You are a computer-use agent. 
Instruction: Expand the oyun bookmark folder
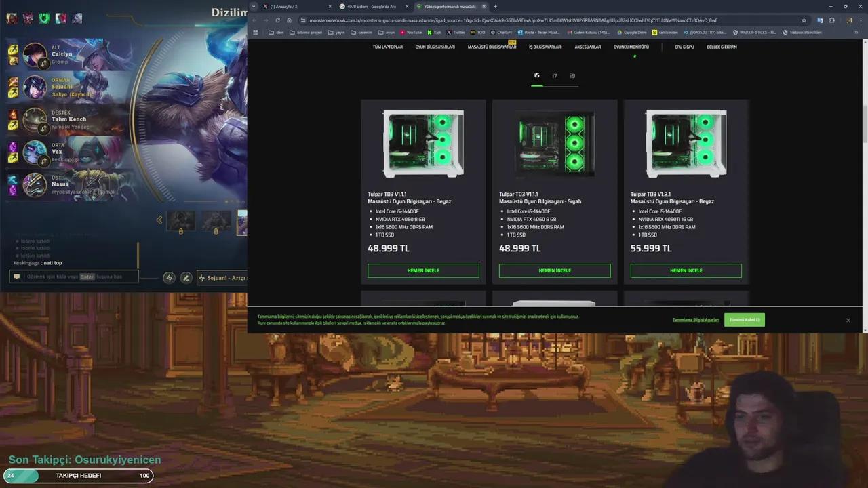387,32
